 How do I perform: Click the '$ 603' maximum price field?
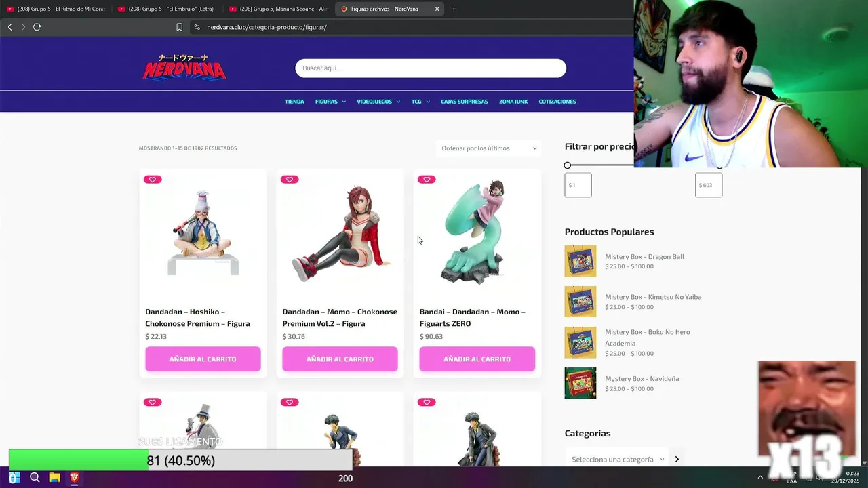(x=709, y=185)
